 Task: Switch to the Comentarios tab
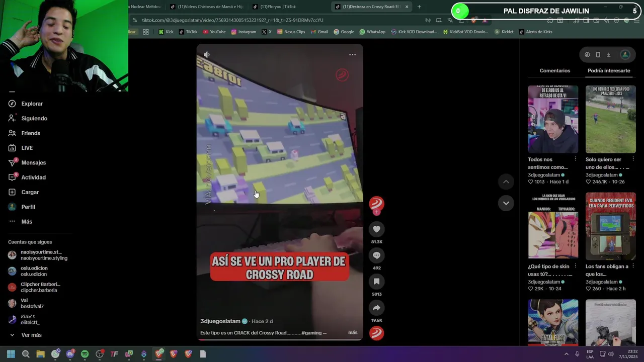[x=555, y=71]
